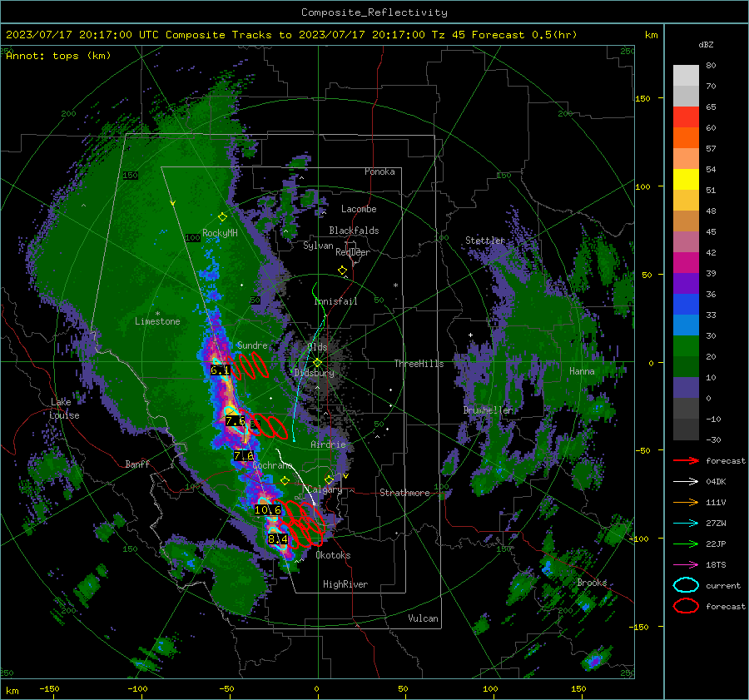This screenshot has height=700, width=749.
Task: Click the Calgary city label
Action: (325, 489)
